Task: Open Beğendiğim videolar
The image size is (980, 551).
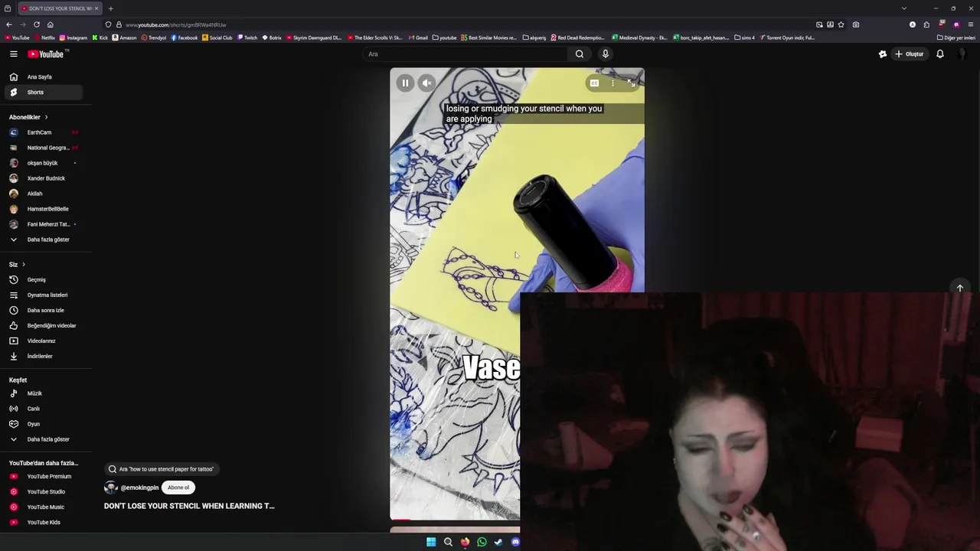Action: point(42,325)
